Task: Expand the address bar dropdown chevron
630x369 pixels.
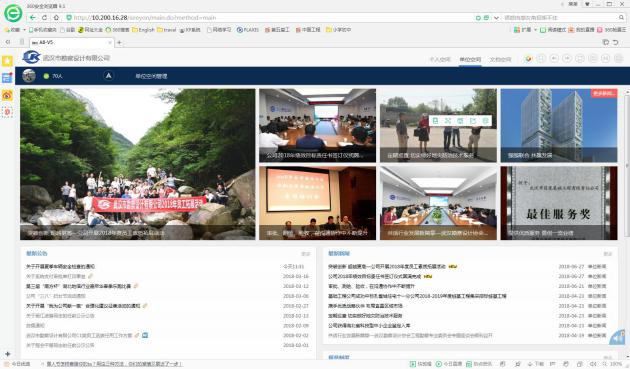Action: (497, 18)
